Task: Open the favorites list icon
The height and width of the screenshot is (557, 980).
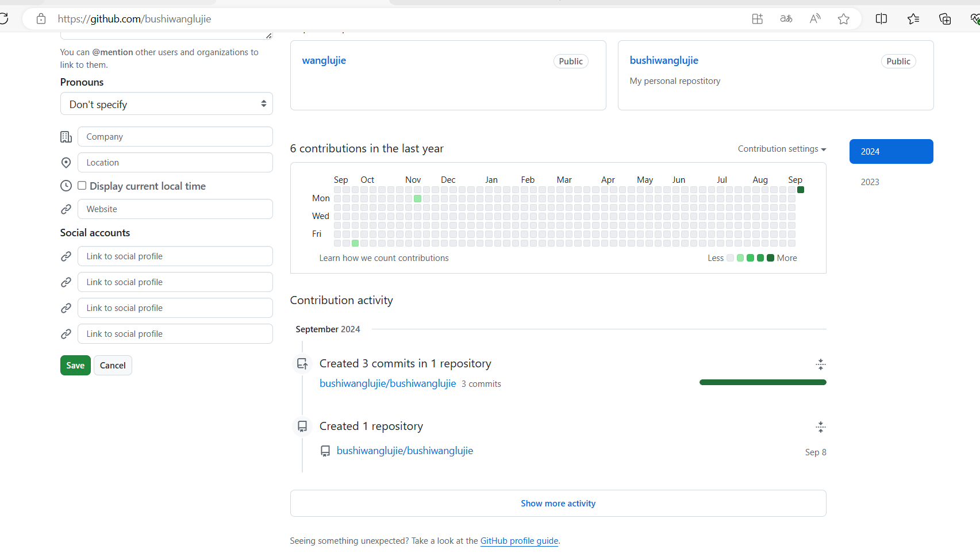Action: pos(913,19)
